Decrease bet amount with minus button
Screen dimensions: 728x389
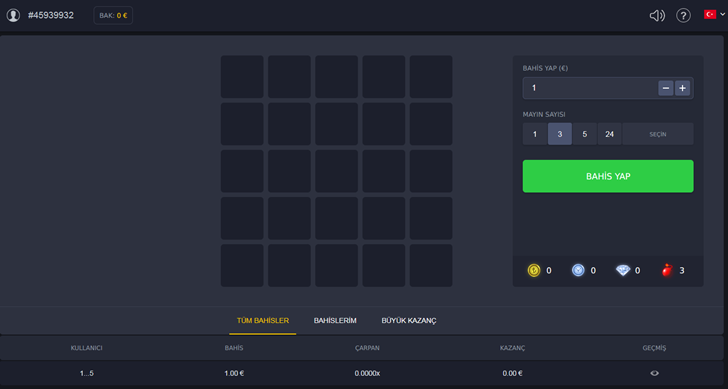coord(666,88)
